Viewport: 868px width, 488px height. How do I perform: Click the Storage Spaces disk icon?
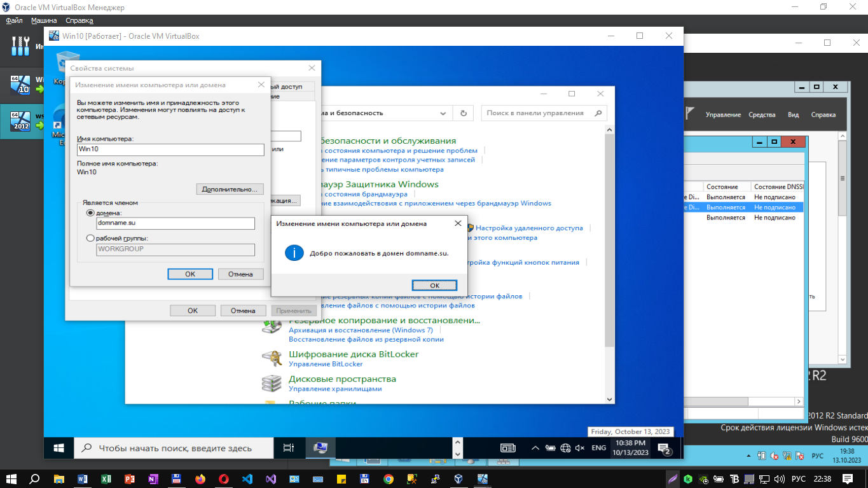point(272,383)
